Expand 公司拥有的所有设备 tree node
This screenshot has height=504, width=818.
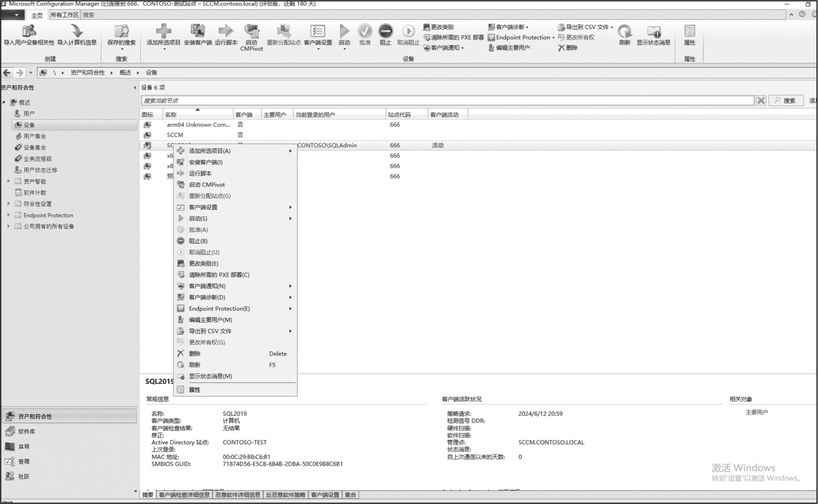pos(8,226)
